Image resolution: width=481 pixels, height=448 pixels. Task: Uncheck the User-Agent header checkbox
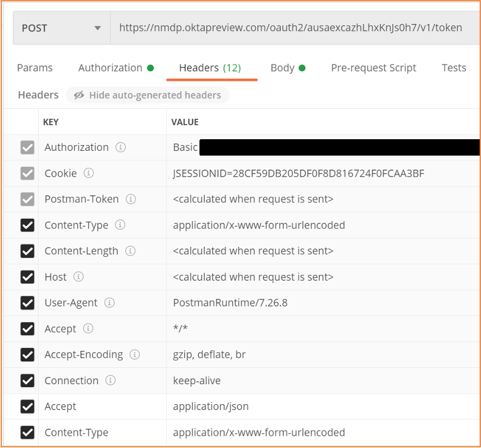(x=28, y=303)
